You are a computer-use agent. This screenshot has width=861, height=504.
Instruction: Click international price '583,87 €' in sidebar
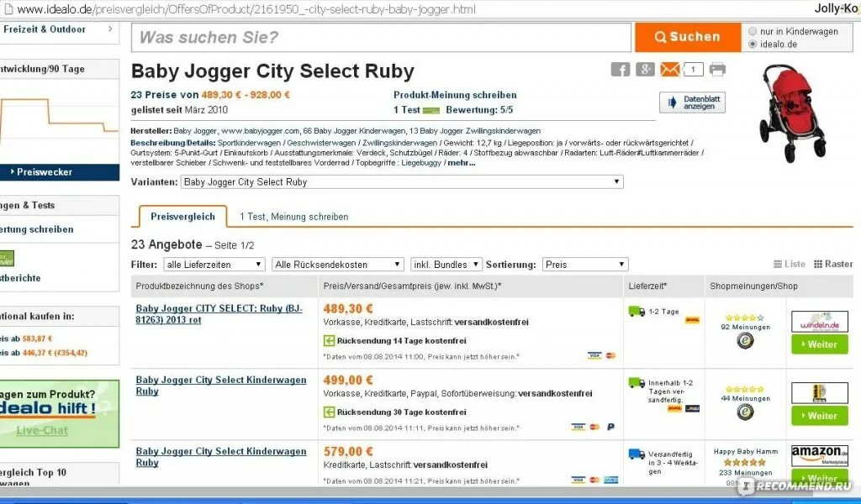37,339
